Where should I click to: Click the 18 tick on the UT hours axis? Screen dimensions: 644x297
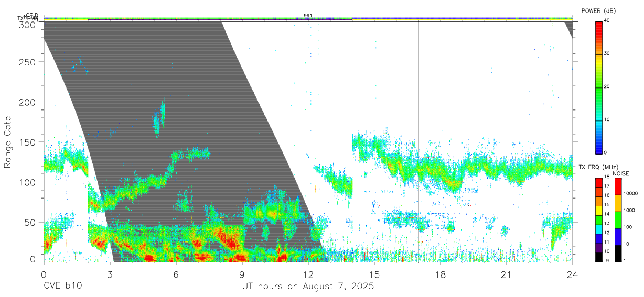441,274
